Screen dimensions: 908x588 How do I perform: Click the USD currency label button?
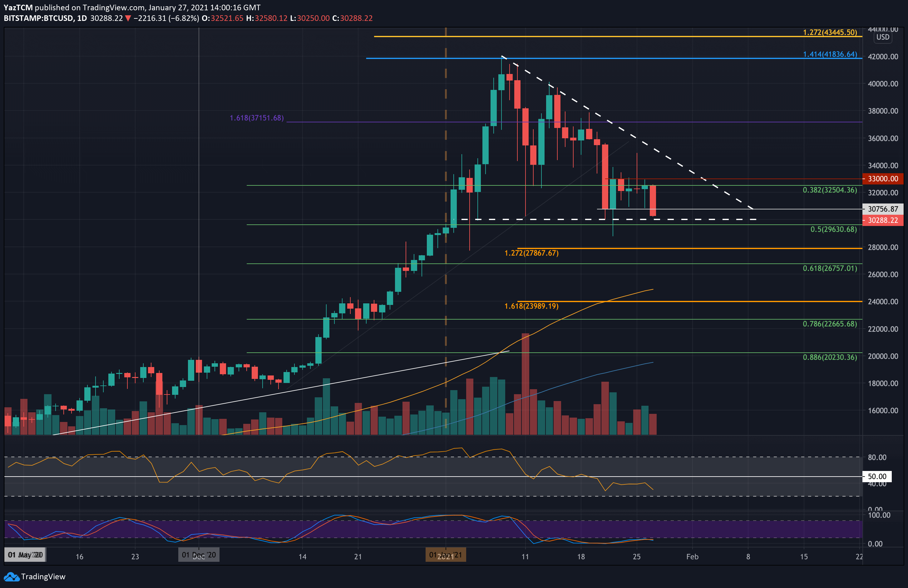(x=883, y=37)
